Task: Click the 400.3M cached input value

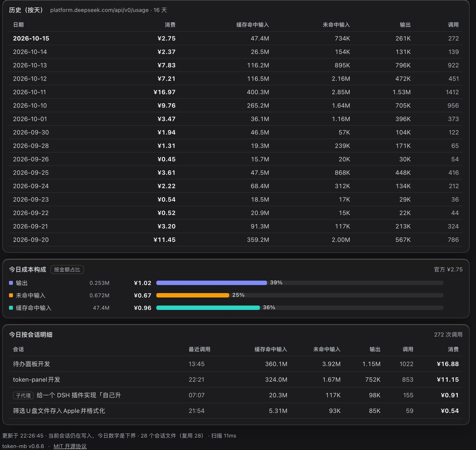Action: point(258,92)
